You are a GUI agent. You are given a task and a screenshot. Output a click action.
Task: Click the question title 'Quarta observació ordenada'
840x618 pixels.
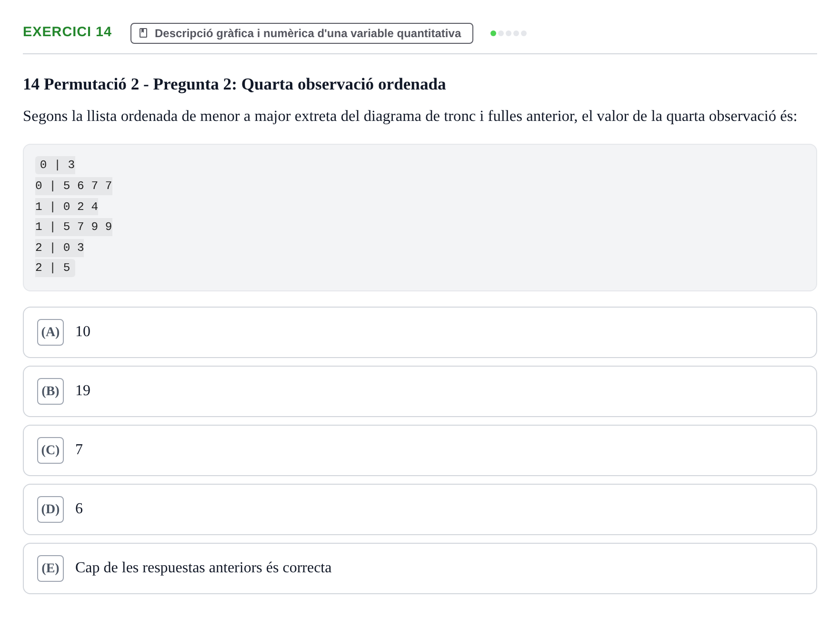[234, 84]
